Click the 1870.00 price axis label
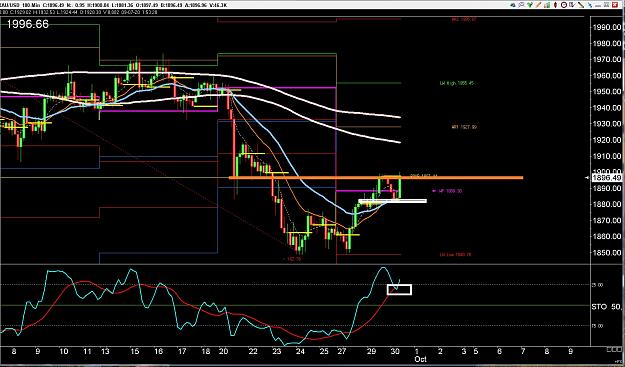Screen dimensions: 625x367 point(606,220)
